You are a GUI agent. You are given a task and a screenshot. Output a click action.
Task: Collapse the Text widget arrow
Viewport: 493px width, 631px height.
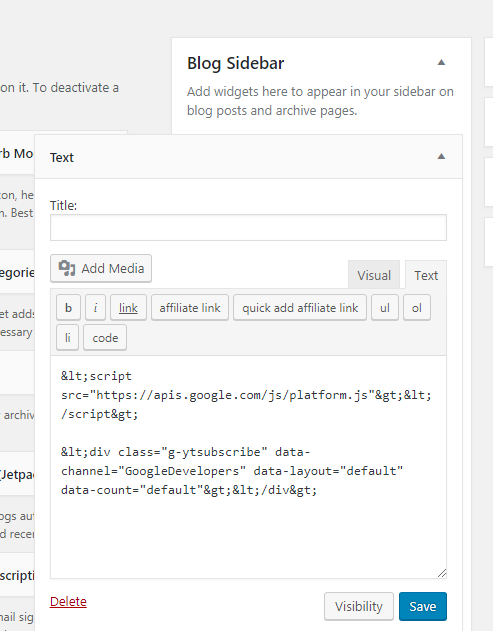pos(441,157)
